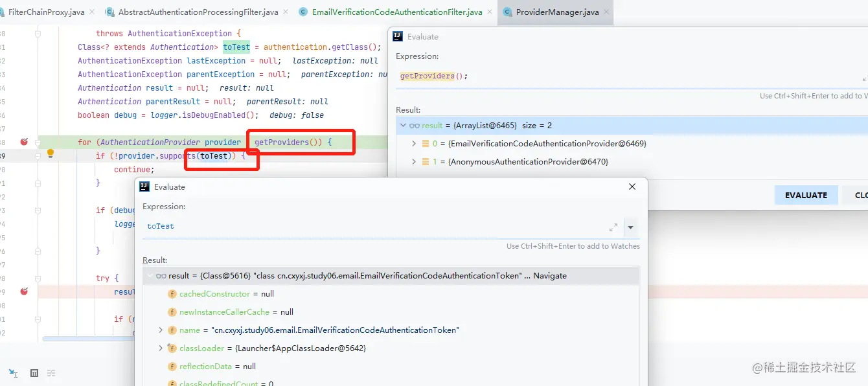Collapse the Class@5616 result node

(150, 276)
